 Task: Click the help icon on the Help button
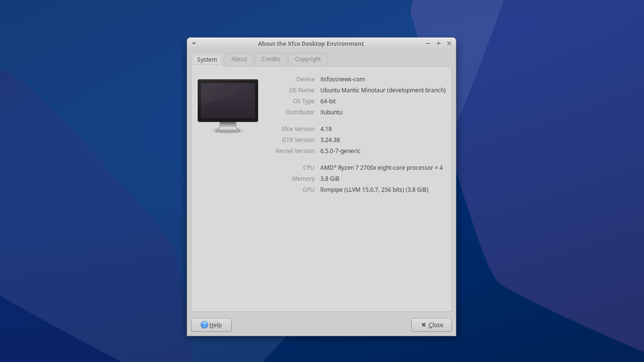(x=203, y=325)
